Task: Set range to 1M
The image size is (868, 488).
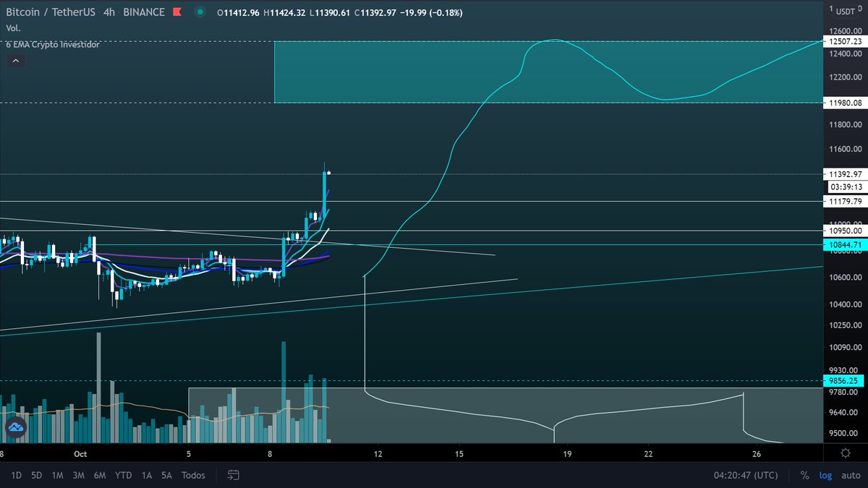Action: coord(59,475)
